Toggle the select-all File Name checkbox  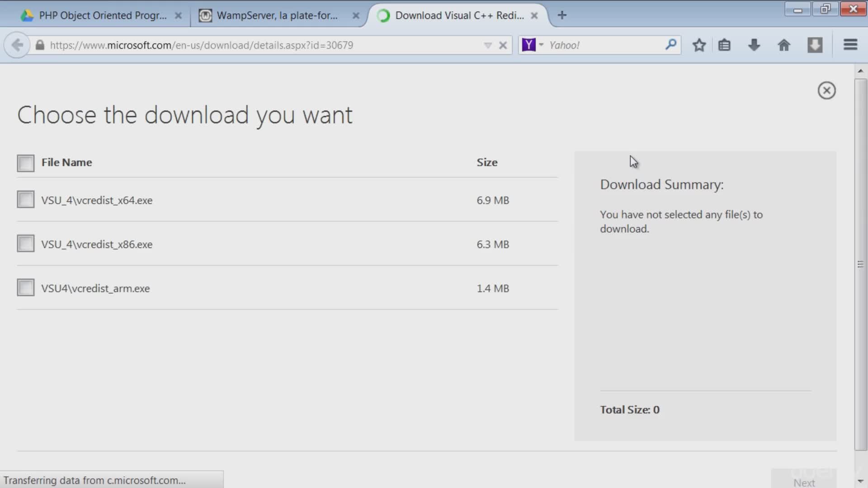(x=26, y=163)
